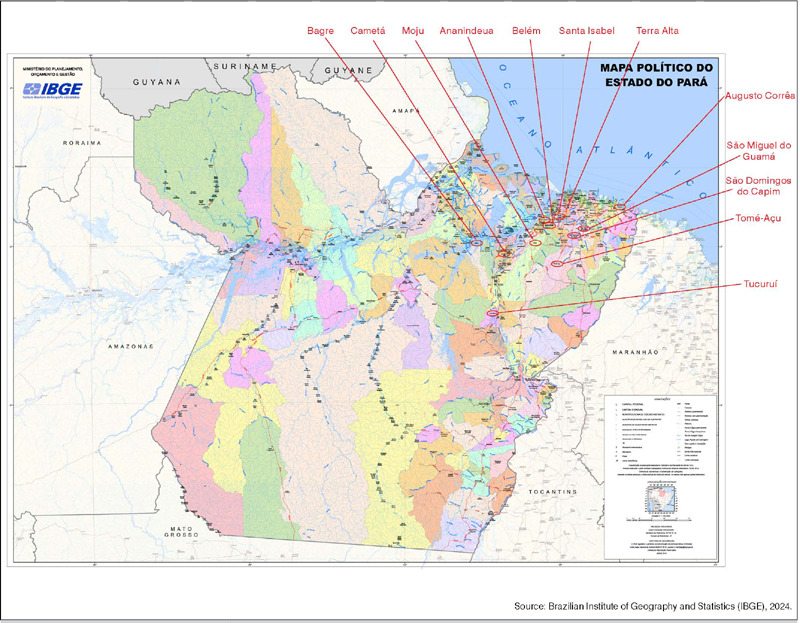Click the red Tucuruí marker ellipse on the map

493,313
